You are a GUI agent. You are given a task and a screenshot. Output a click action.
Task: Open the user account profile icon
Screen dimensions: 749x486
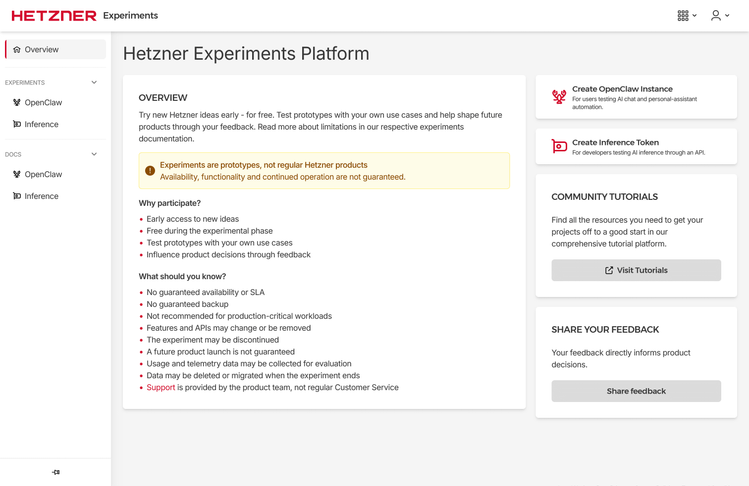click(x=716, y=16)
